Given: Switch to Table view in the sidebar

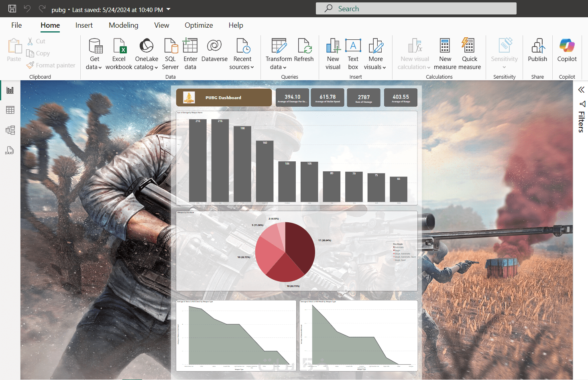Looking at the screenshot, I should (x=10, y=110).
